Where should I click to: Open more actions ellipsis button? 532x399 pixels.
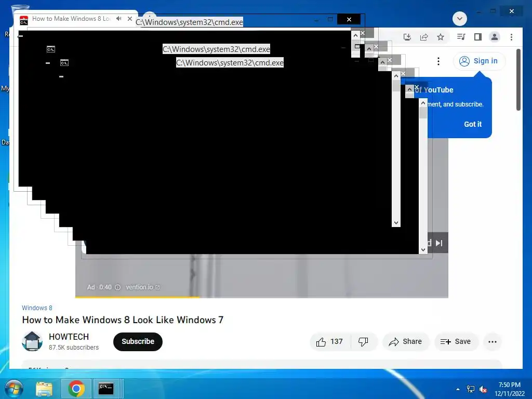[493, 342]
